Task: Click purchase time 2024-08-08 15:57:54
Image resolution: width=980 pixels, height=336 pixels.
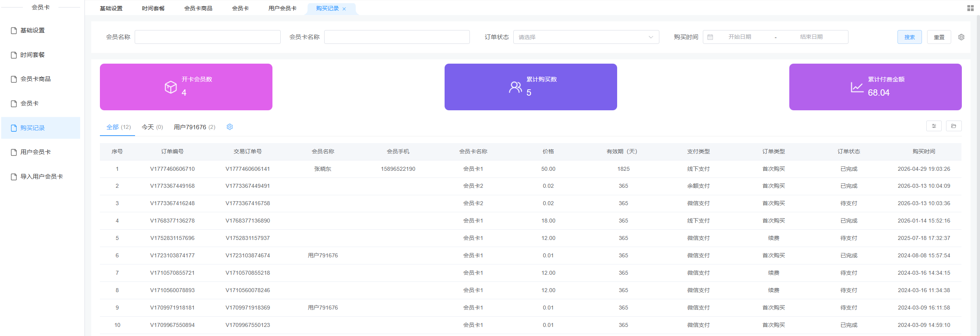Action: pyautogui.click(x=924, y=255)
